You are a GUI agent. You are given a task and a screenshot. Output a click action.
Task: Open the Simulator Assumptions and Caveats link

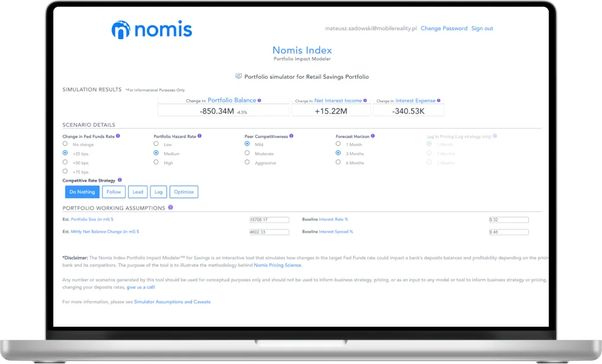[172, 301]
